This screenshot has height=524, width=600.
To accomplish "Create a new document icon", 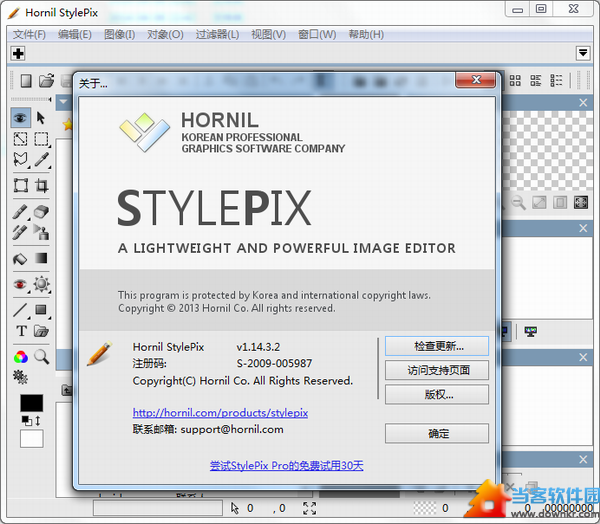I will 26,81.
